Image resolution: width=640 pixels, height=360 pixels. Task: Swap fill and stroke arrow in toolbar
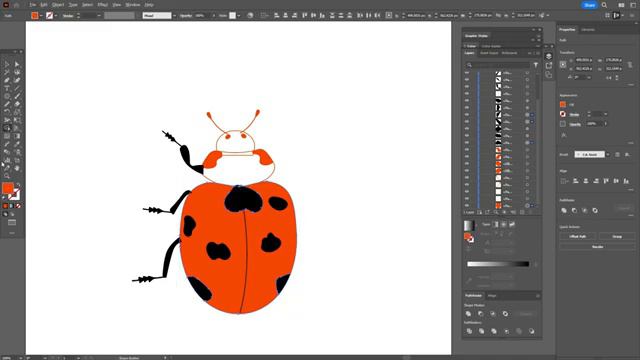(18, 185)
